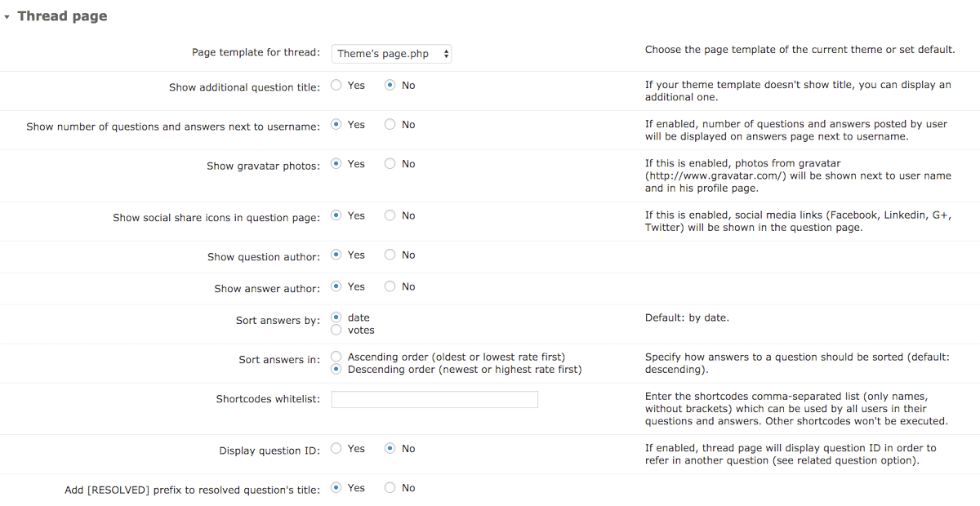This screenshot has width=980, height=506.
Task: Select Yes for Show additional question title
Action: (336, 85)
